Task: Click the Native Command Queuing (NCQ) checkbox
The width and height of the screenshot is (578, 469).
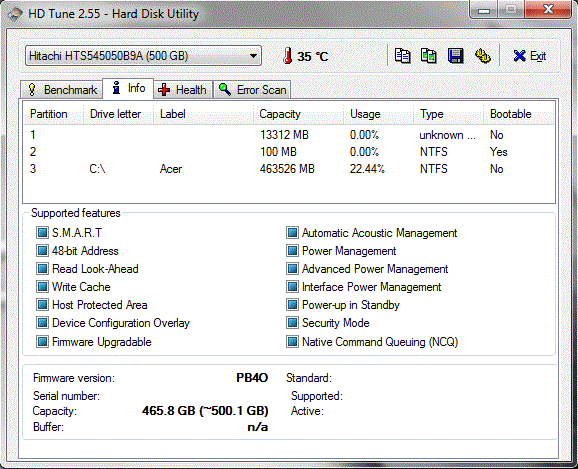Action: click(292, 341)
